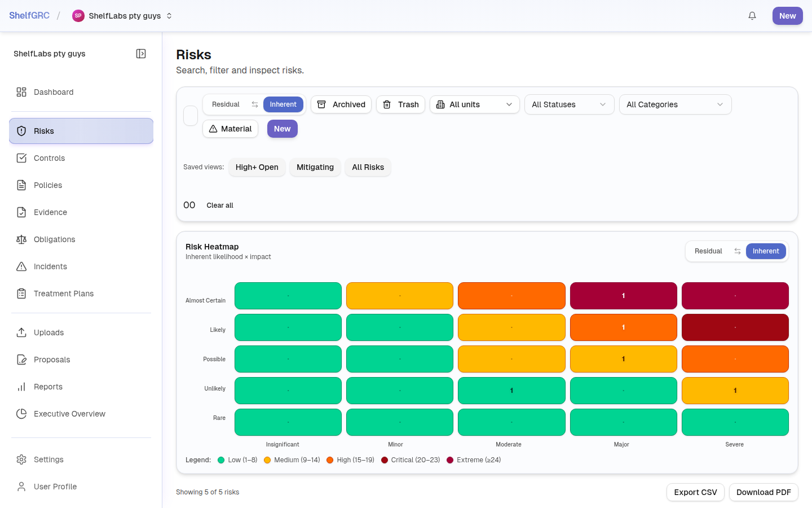Screen dimensions: 812x508
Task: Click the Executive Overview pie icon
Action: pos(21,414)
